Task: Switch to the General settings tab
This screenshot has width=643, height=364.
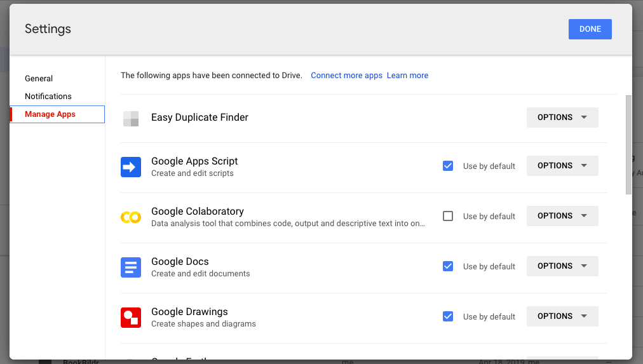Action: click(x=39, y=78)
